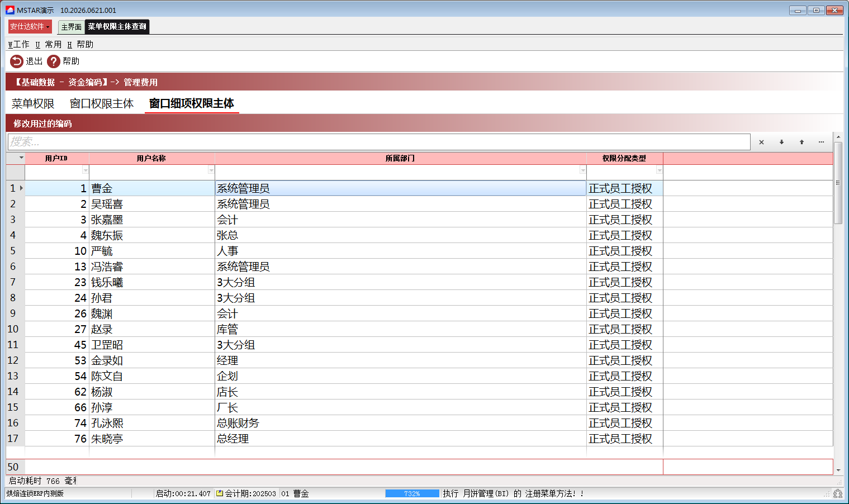The image size is (849, 504).
Task: Sort by the 权限分配类型 column header
Action: 624,158
